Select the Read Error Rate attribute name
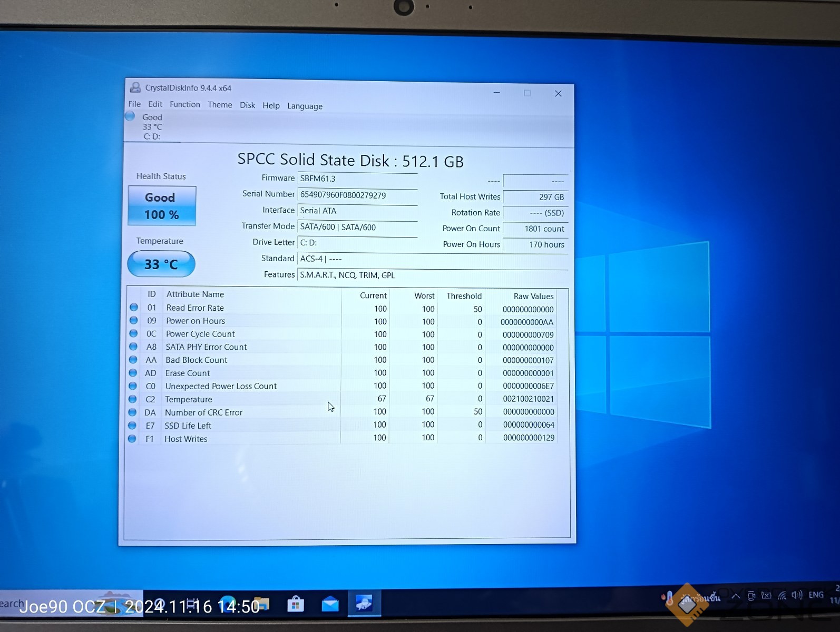The image size is (840, 632). 195,308
